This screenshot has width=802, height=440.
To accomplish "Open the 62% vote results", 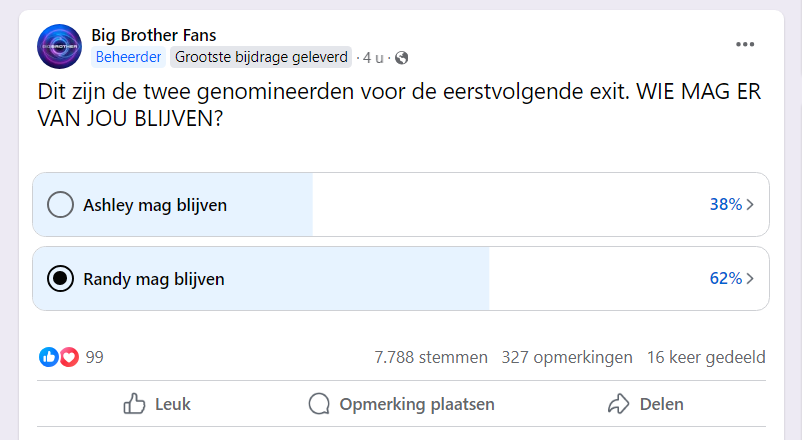I will [x=726, y=279].
